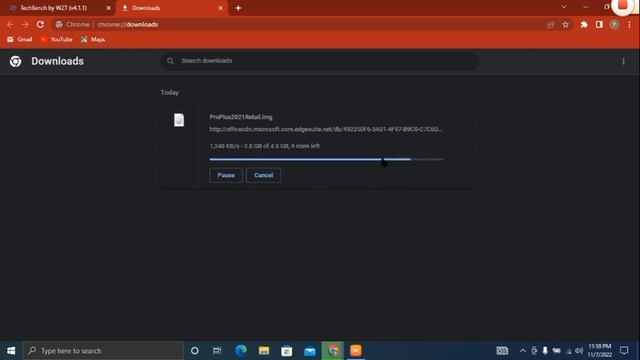The width and height of the screenshot is (640, 360).
Task: Expand the tab search dropdown arrow
Action: (564, 7)
